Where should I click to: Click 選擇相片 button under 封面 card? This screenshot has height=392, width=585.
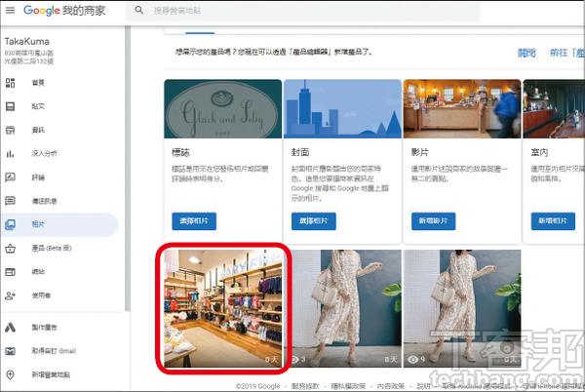click(x=314, y=221)
